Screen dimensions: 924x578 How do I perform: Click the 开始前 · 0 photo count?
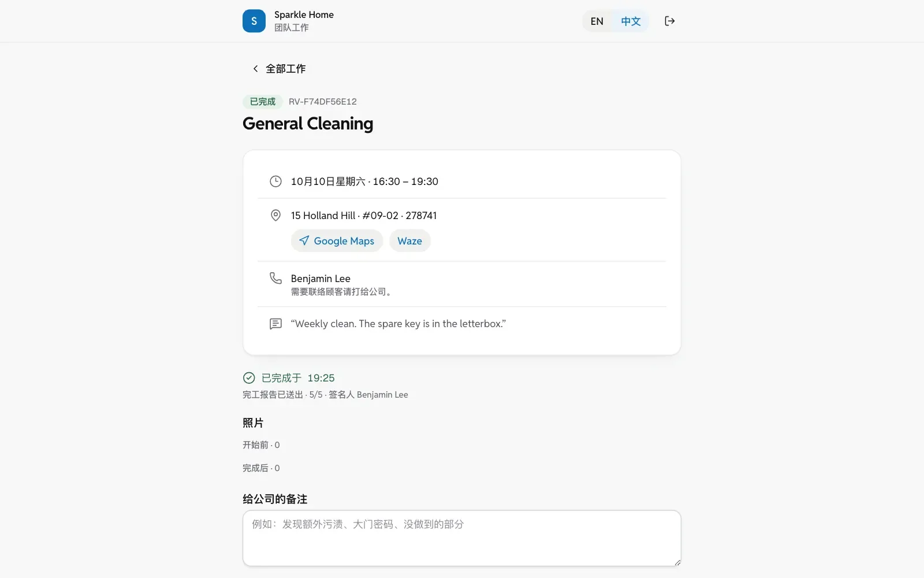pos(261,445)
